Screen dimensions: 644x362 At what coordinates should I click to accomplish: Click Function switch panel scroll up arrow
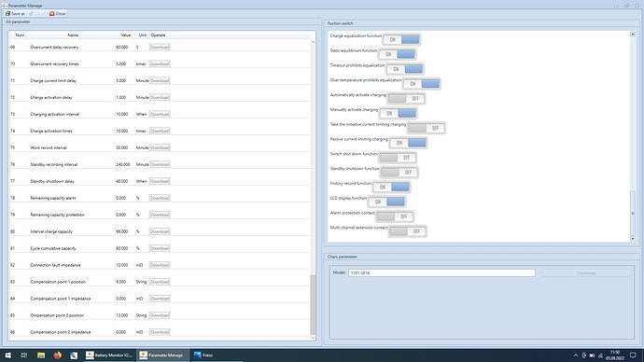(633, 35)
